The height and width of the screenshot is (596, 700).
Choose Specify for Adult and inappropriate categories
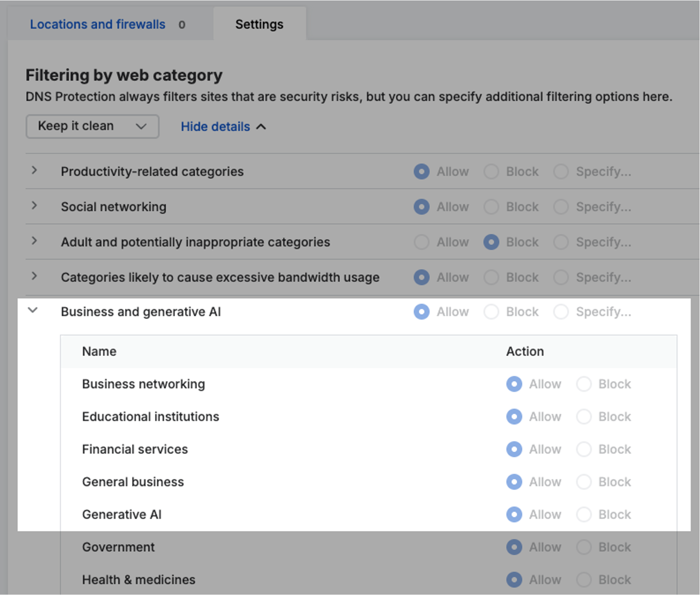pos(561,242)
